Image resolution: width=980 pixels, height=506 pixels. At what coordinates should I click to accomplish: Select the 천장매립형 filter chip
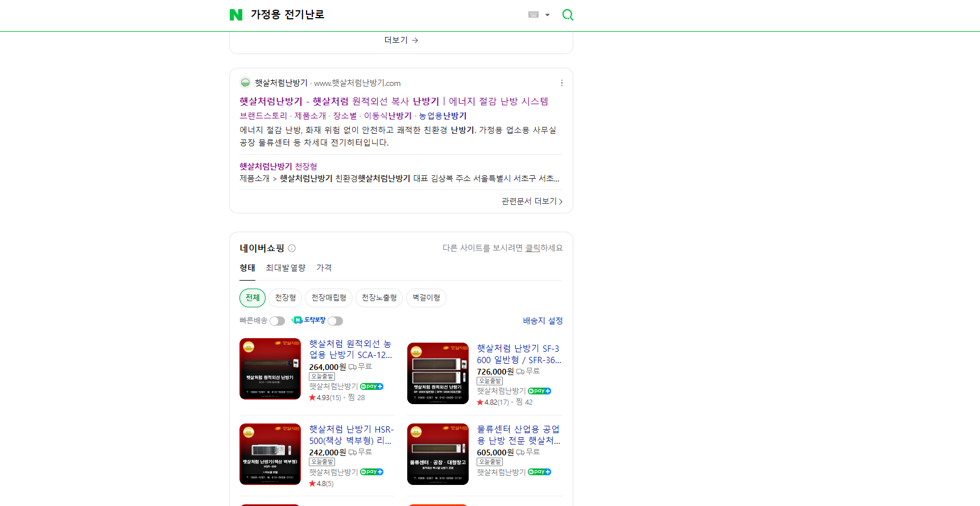pos(329,298)
